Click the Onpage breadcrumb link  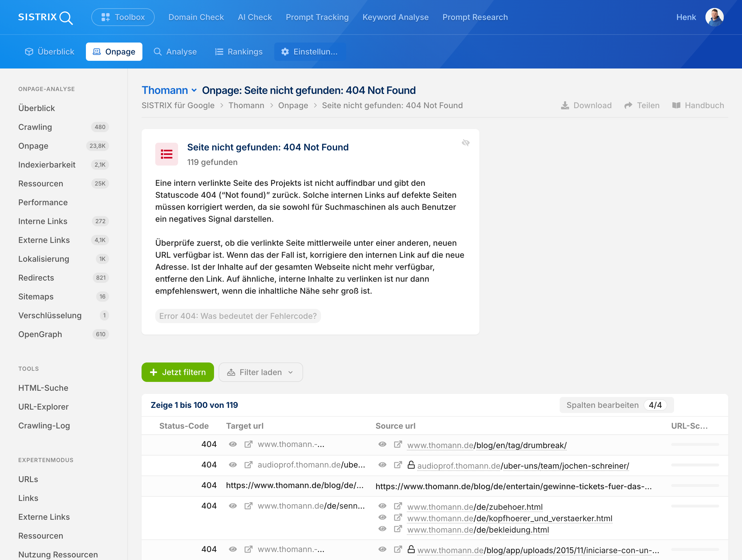[293, 105]
